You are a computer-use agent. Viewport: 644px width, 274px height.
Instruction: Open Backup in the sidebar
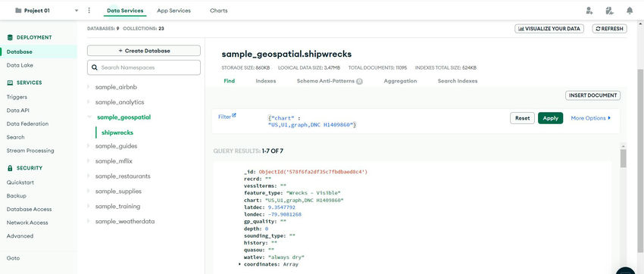click(x=17, y=195)
